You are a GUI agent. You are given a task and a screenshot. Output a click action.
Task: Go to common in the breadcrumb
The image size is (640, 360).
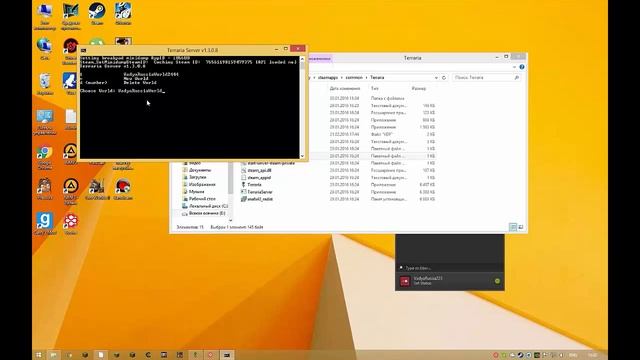pos(354,78)
